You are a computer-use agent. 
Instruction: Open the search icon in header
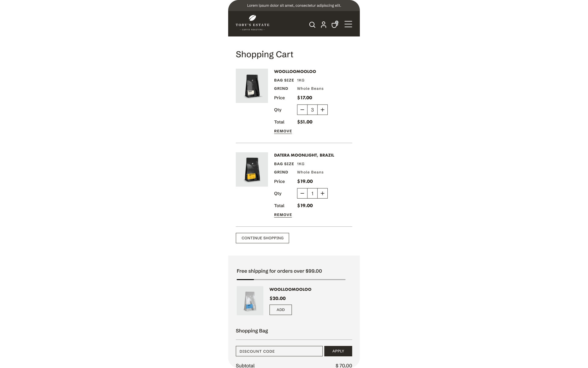click(x=312, y=25)
